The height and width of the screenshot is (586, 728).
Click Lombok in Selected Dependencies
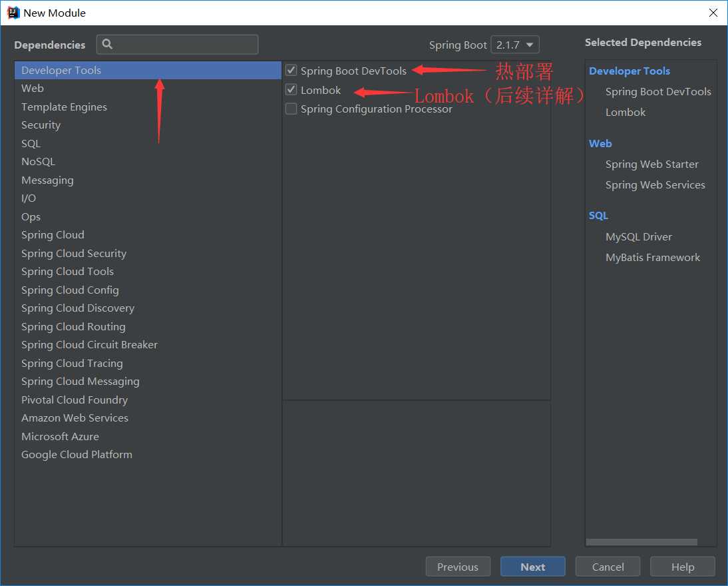[x=626, y=113]
